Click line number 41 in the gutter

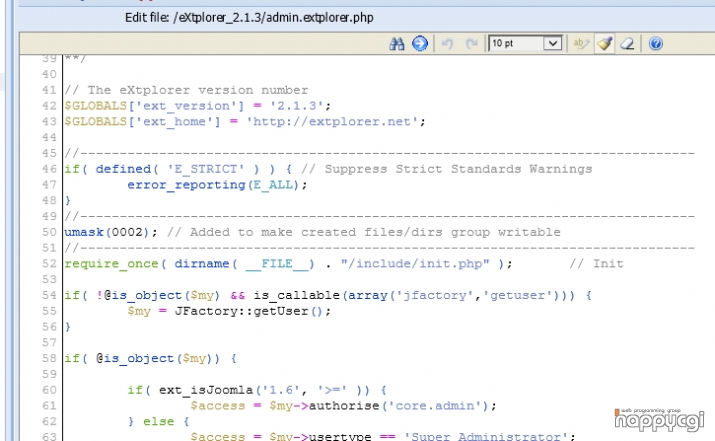coord(49,90)
